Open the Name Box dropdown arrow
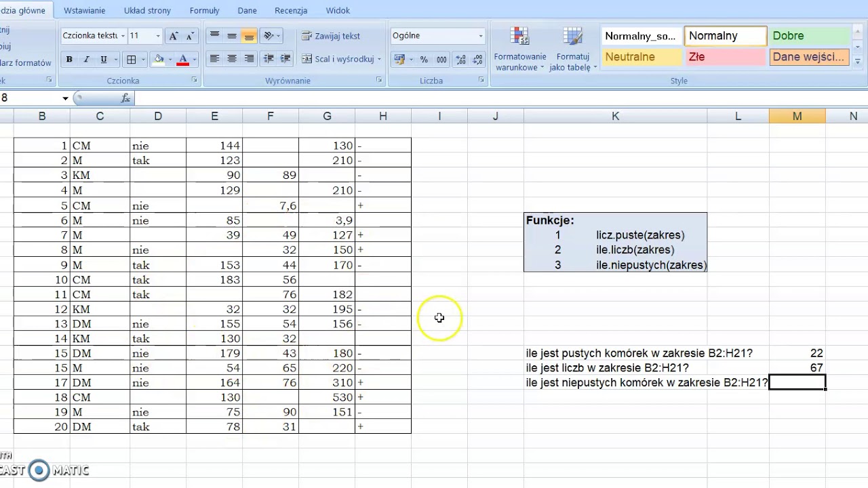The height and width of the screenshot is (488, 868). tap(66, 98)
